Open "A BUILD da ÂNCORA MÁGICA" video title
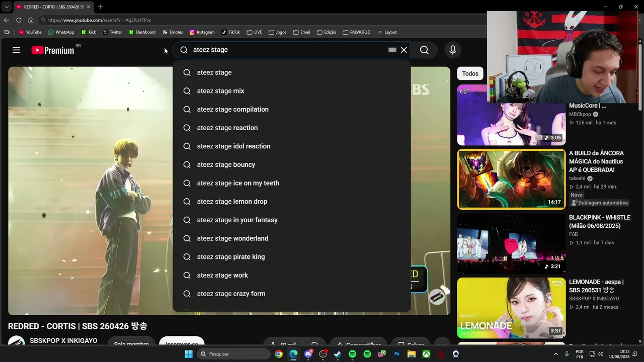The height and width of the screenshot is (362, 644). (x=597, y=161)
